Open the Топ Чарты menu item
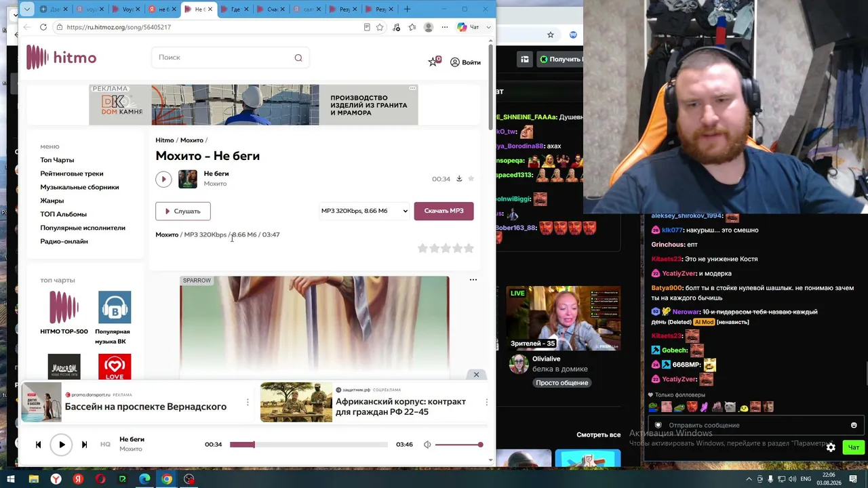Screen dimensions: 868x488 [57, 160]
